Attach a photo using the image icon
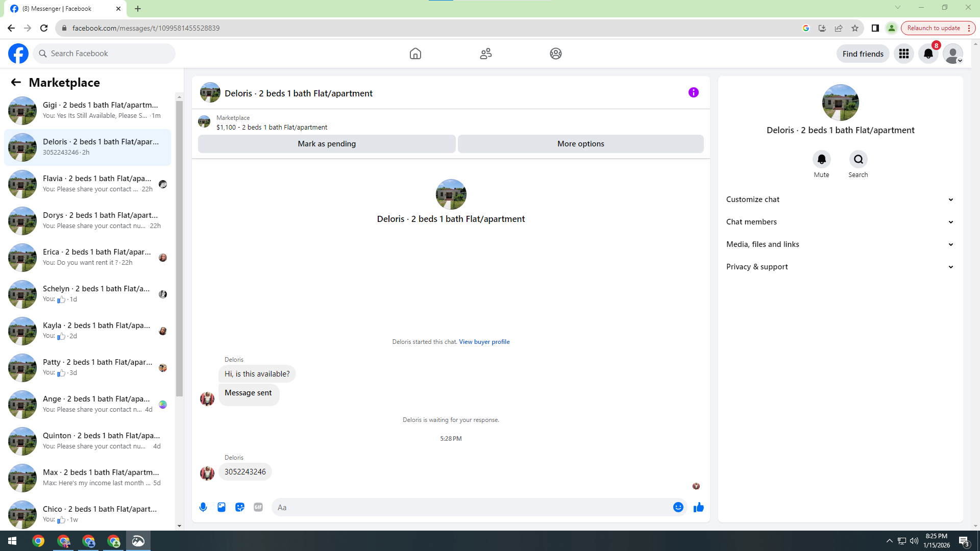Image resolution: width=980 pixels, height=551 pixels. click(222, 507)
